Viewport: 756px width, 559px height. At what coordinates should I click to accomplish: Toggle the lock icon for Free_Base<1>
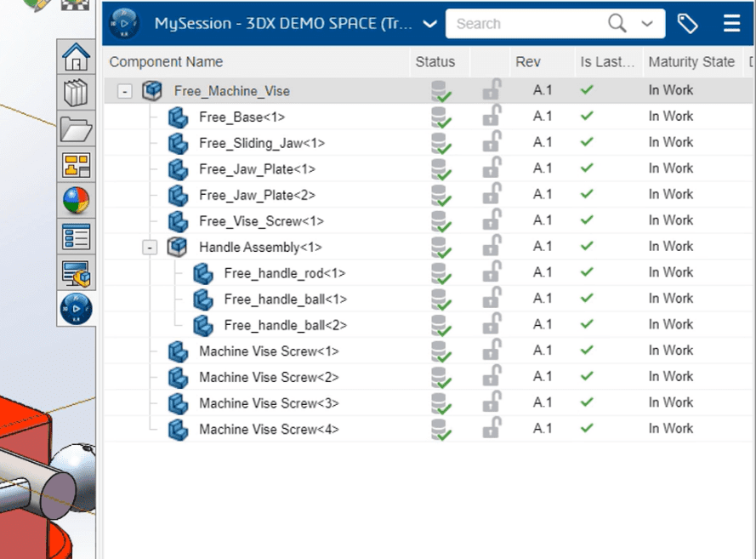tap(492, 116)
